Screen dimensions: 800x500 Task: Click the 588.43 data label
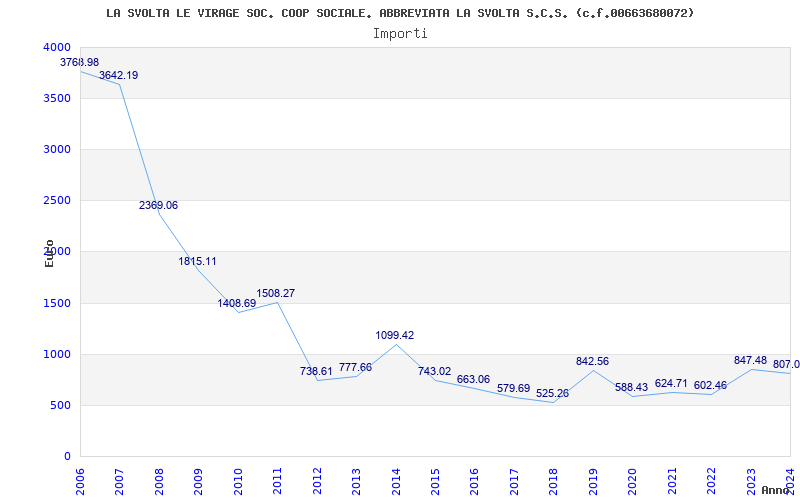632,388
